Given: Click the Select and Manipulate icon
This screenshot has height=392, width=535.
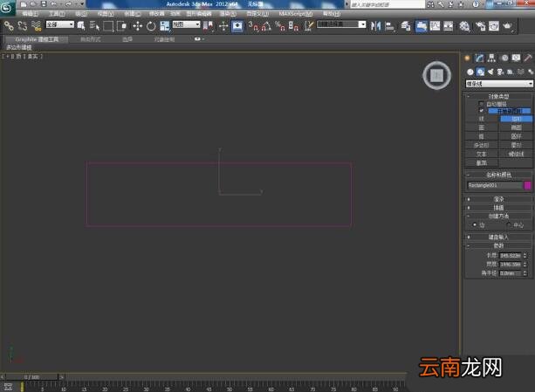Looking at the screenshot, I should tap(223, 26).
